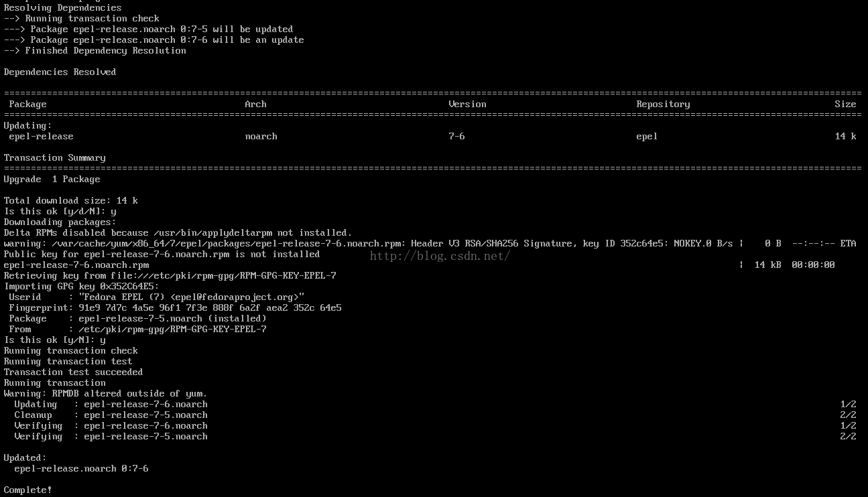The width and height of the screenshot is (868, 497).
Task: Click 'Public key ... is not installed' line
Action: 162,255
